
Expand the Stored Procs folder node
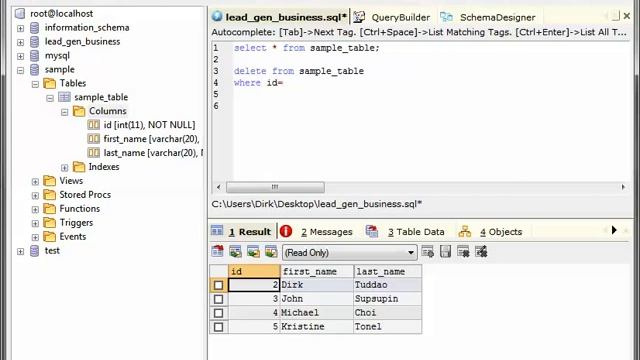tap(35, 196)
